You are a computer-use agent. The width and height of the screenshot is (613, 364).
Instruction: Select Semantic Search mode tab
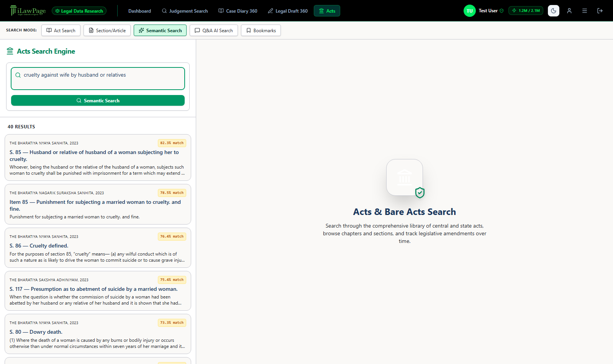coord(160,30)
